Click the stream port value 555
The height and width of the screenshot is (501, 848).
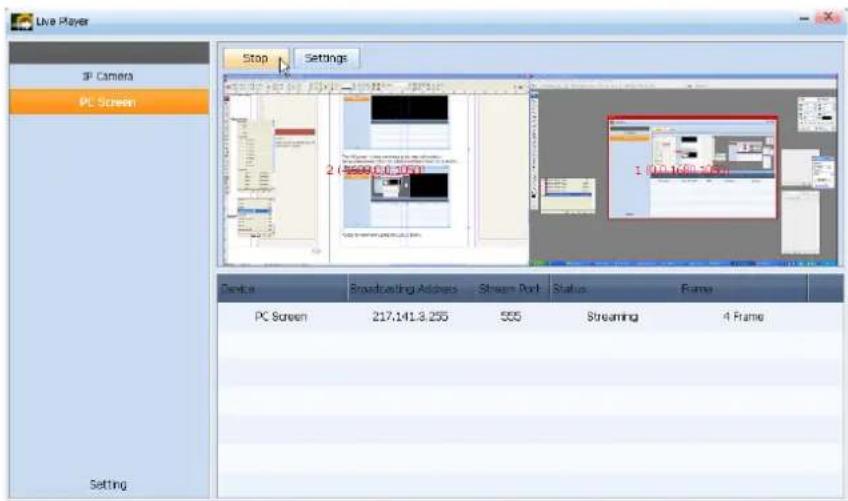point(511,317)
